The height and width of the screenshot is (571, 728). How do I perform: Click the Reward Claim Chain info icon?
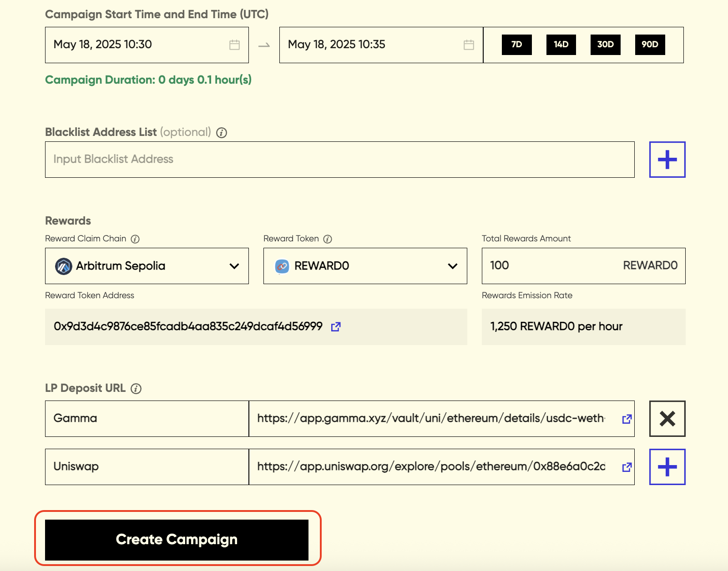tap(135, 239)
